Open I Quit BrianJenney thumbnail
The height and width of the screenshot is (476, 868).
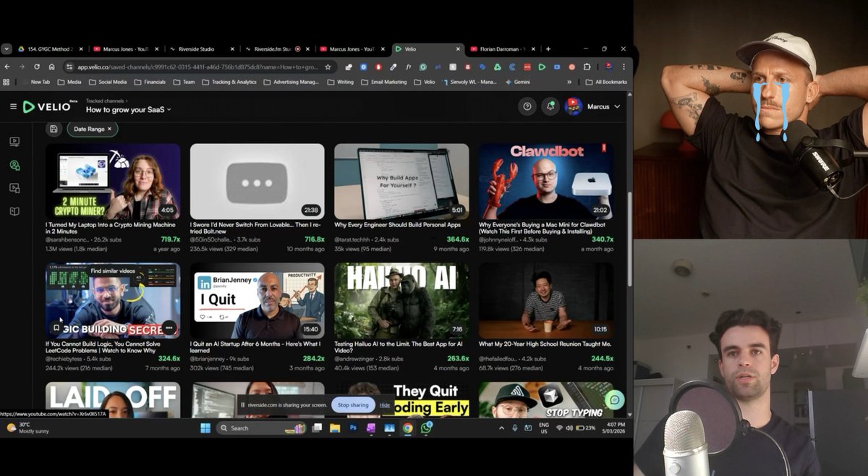click(x=258, y=300)
